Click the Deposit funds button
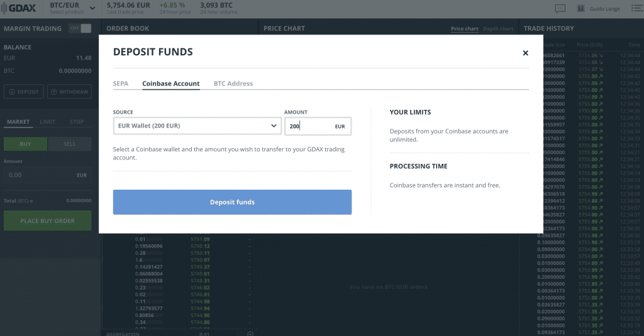The image size is (644, 336). tap(232, 202)
